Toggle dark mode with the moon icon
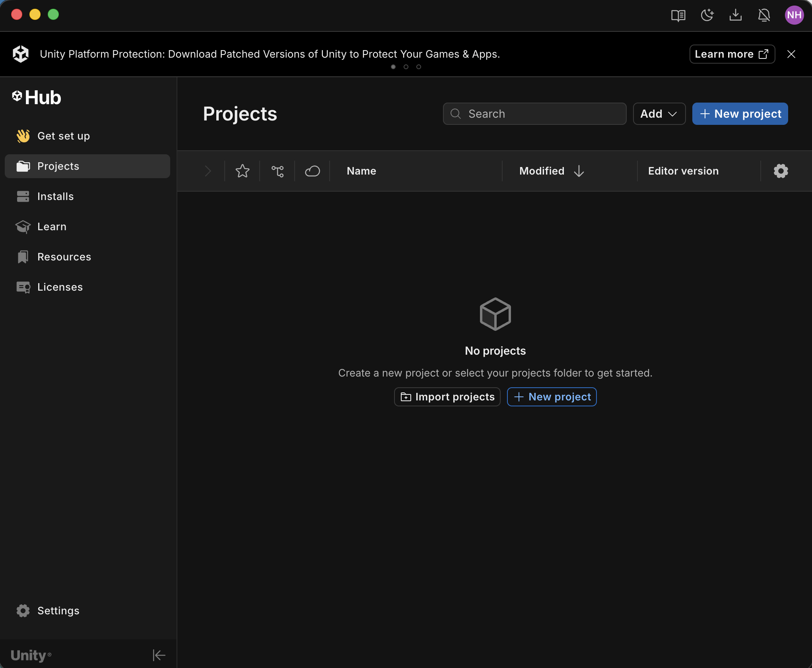Screen dimensions: 812x668 (707, 15)
